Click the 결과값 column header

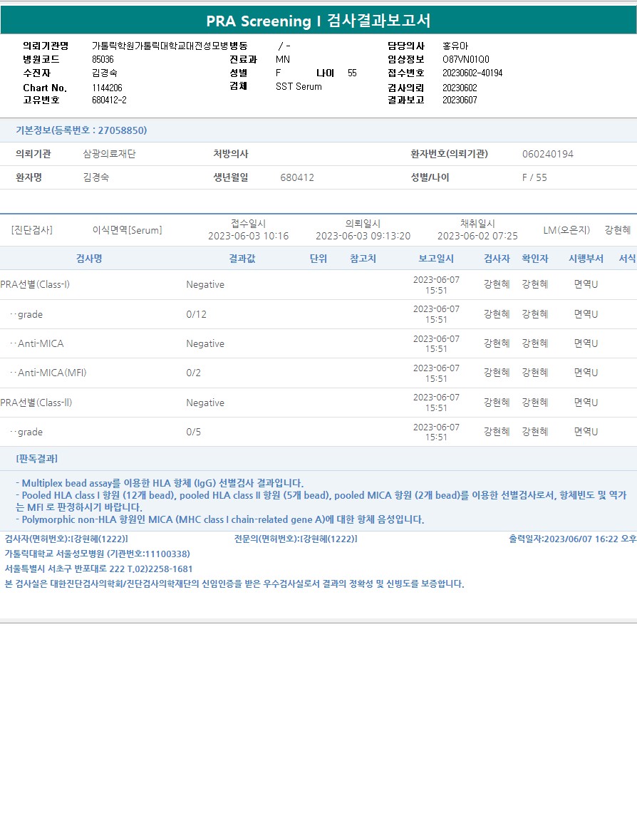[x=242, y=258]
